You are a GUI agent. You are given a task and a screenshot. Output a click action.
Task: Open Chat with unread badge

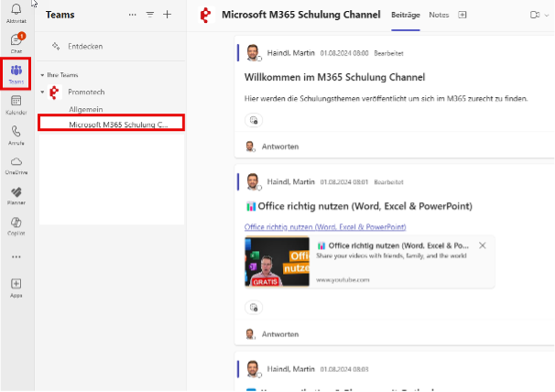point(16,43)
